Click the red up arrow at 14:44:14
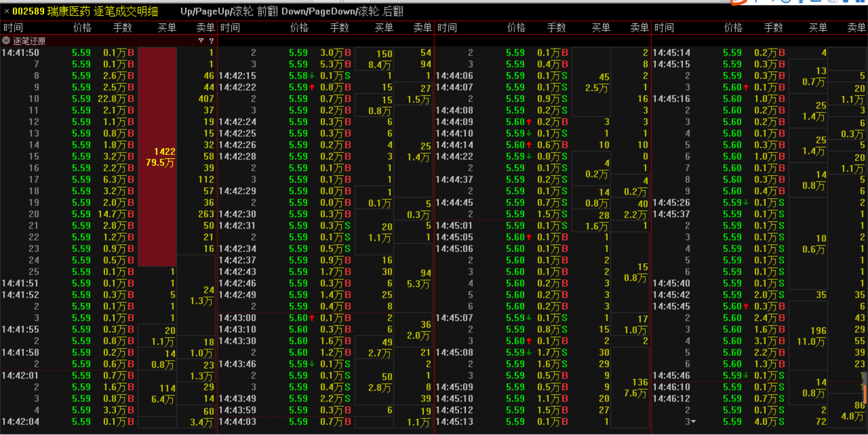The height and width of the screenshot is (435, 868). point(529,145)
